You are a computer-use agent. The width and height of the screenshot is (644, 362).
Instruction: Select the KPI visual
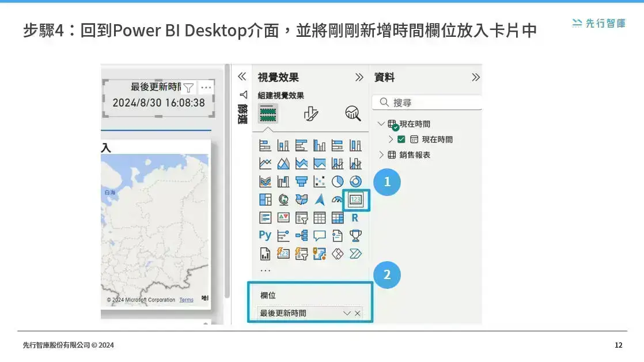(x=283, y=218)
